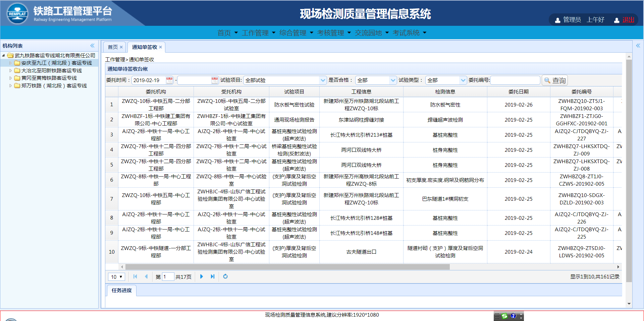The image size is (644, 321).
Task: Expand the 安庆至九江(湖北段)客运专线 node
Action: click(x=10, y=63)
